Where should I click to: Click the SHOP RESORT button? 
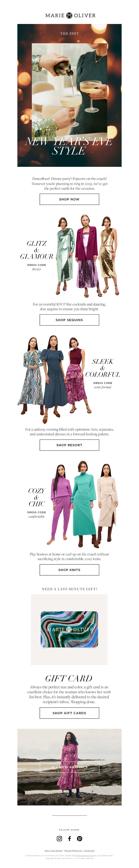click(69, 445)
